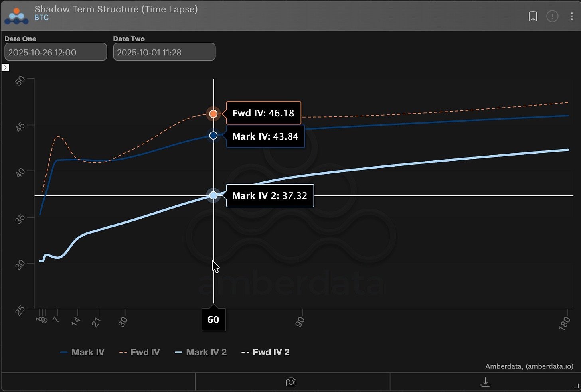Image resolution: width=581 pixels, height=392 pixels.
Task: Click the Amberdata (amberdata.io) credit link
Action: (x=529, y=366)
